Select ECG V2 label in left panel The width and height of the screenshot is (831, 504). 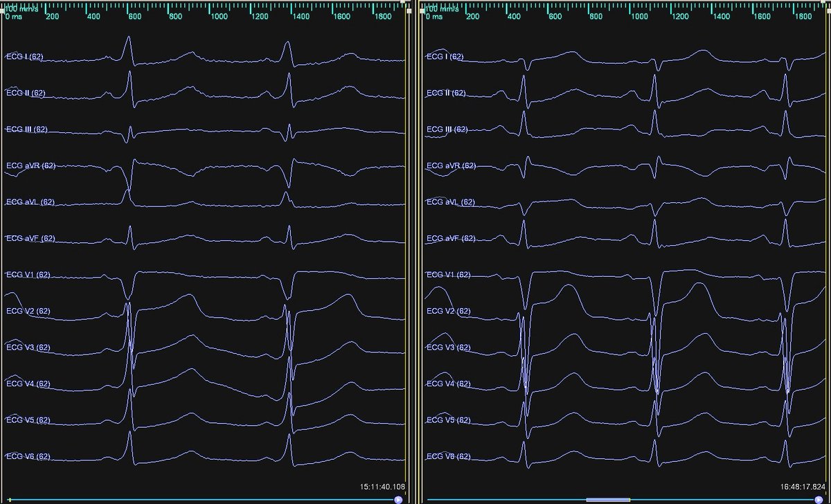pyautogui.click(x=28, y=311)
